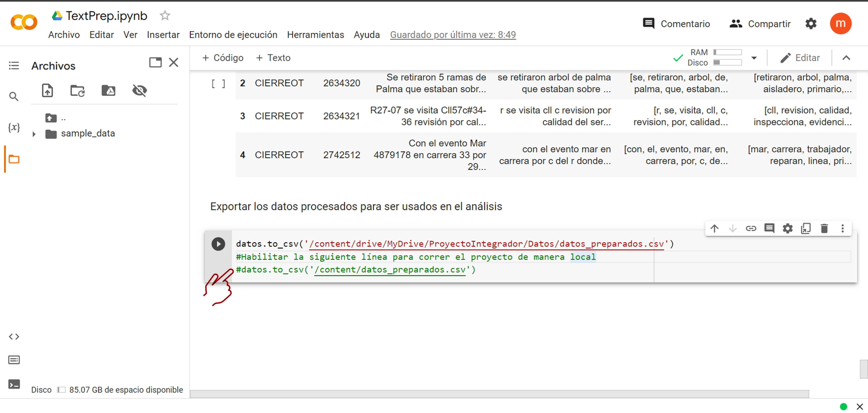The width and height of the screenshot is (868, 413).
Task: Expand the sample_data folder
Action: [x=34, y=134]
